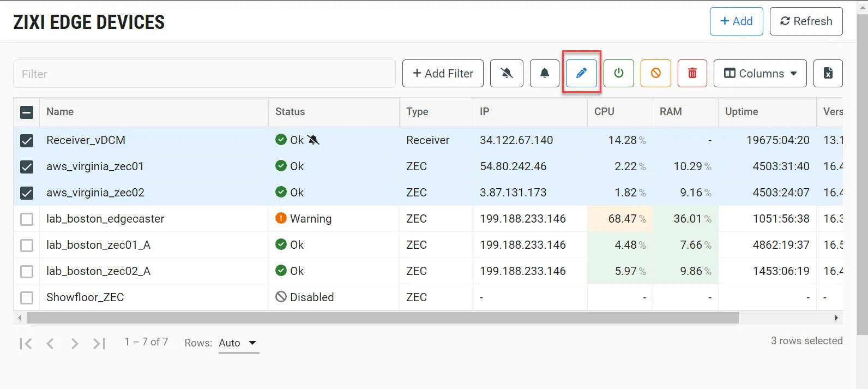This screenshot has width=868, height=389.
Task: Click the Add button
Action: pyautogui.click(x=736, y=21)
